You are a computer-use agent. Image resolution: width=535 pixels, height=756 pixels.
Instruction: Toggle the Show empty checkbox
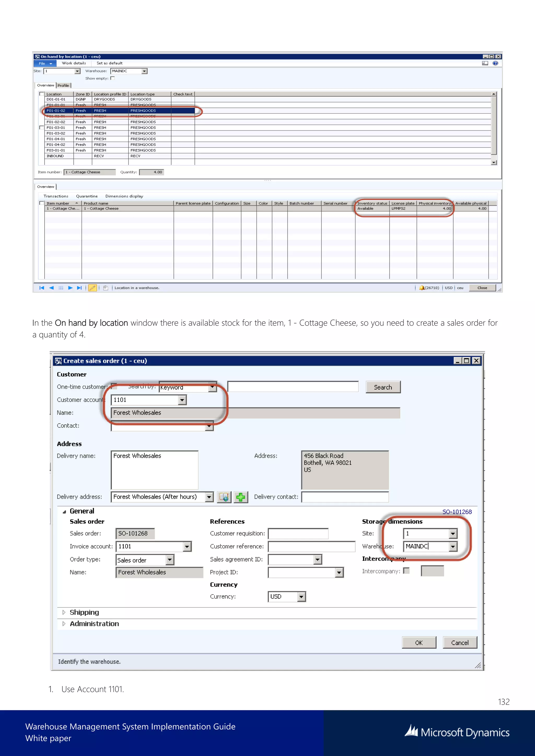113,78
